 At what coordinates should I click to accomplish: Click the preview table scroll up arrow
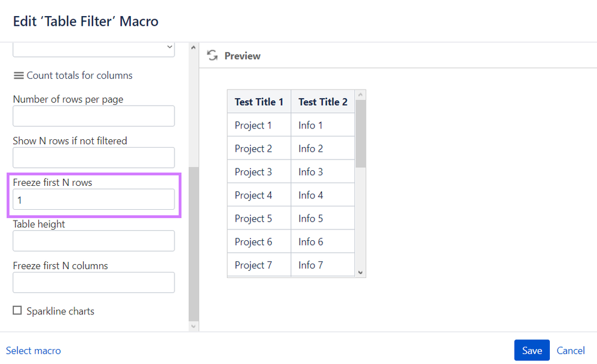pos(360,94)
